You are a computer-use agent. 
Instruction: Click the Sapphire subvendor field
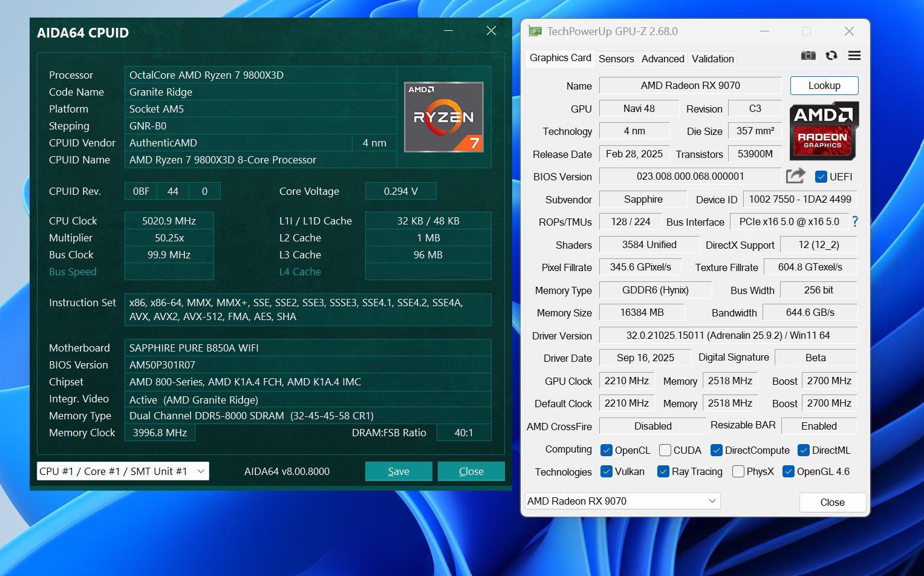coord(643,199)
